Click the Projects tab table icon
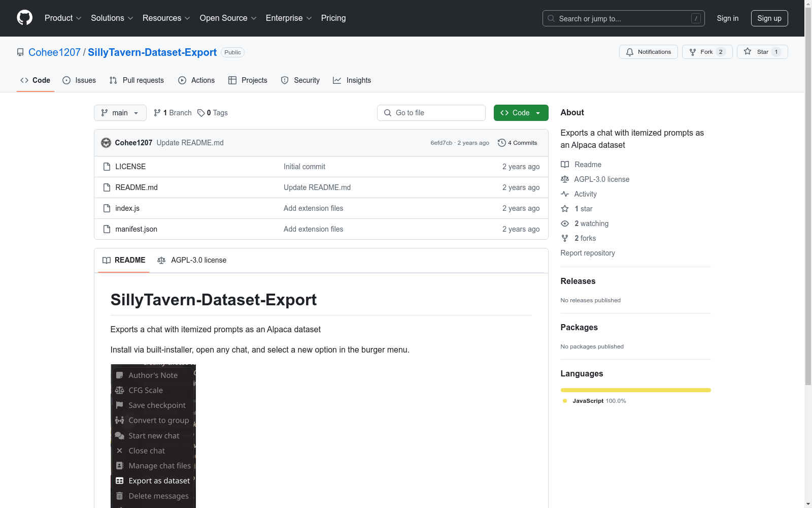The image size is (812, 508). click(232, 80)
